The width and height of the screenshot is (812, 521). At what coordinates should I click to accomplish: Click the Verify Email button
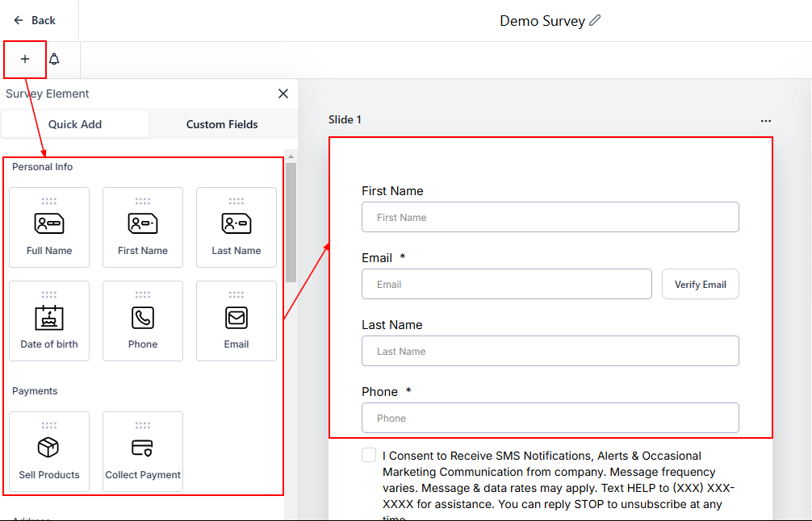700,285
